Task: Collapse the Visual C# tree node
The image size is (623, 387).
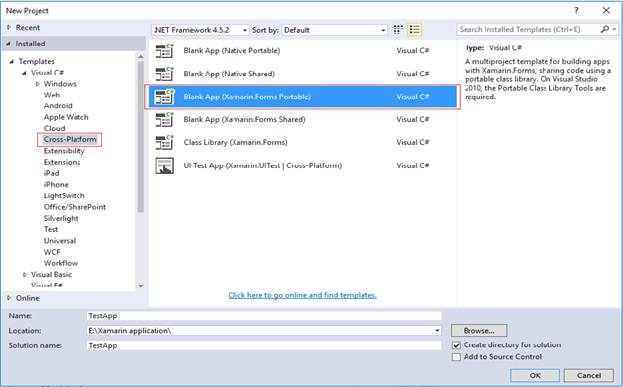Action: click(24, 73)
